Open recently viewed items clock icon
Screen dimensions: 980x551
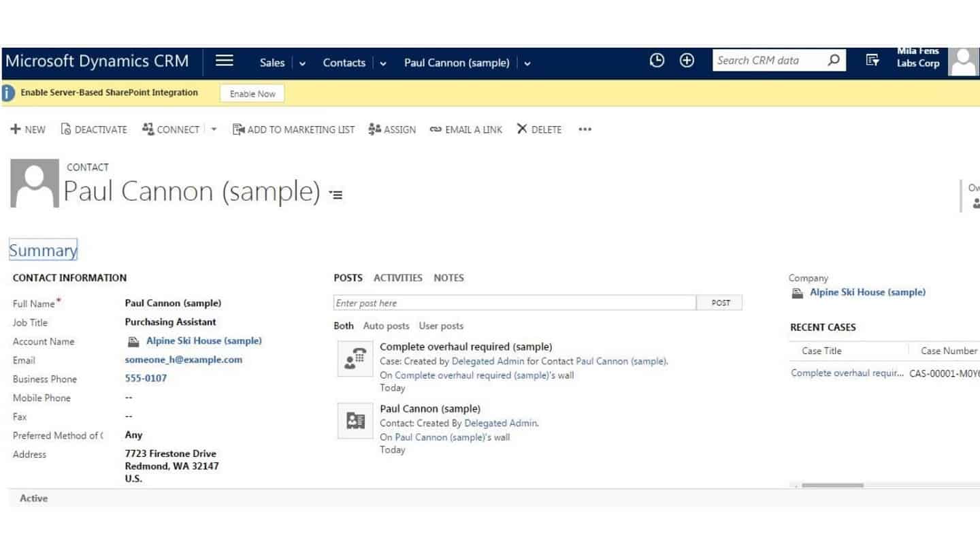[x=657, y=61]
